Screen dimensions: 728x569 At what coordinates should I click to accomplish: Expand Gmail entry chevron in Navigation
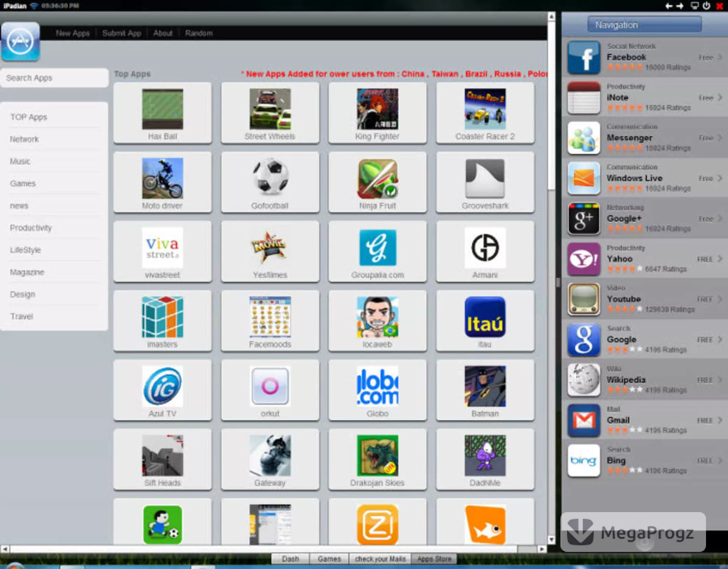click(x=720, y=420)
